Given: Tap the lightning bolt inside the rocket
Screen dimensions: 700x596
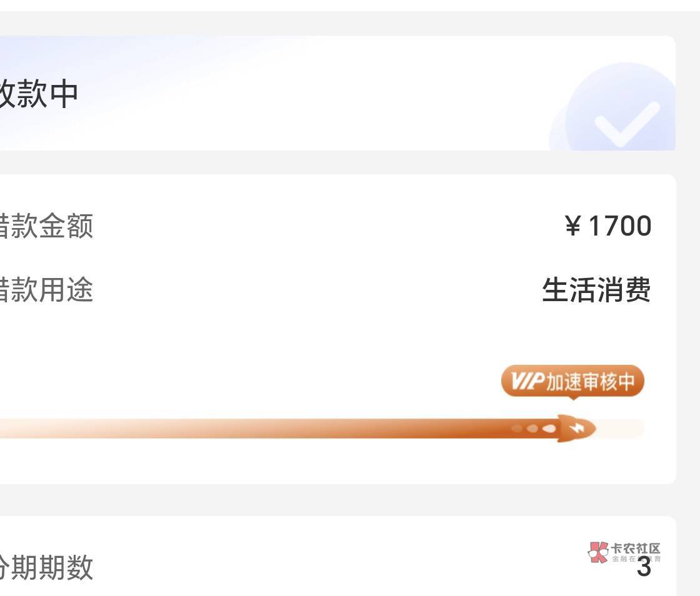Looking at the screenshot, I should pos(579,429).
